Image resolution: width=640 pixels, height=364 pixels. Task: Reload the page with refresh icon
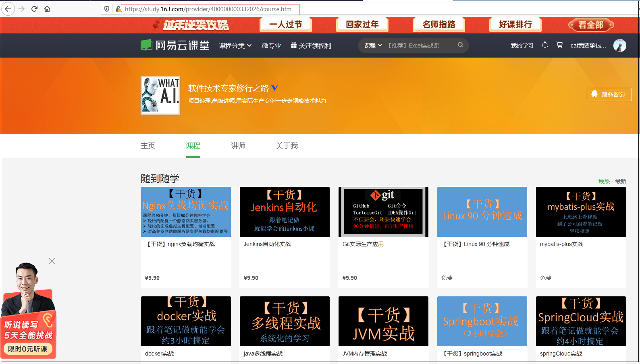click(34, 9)
